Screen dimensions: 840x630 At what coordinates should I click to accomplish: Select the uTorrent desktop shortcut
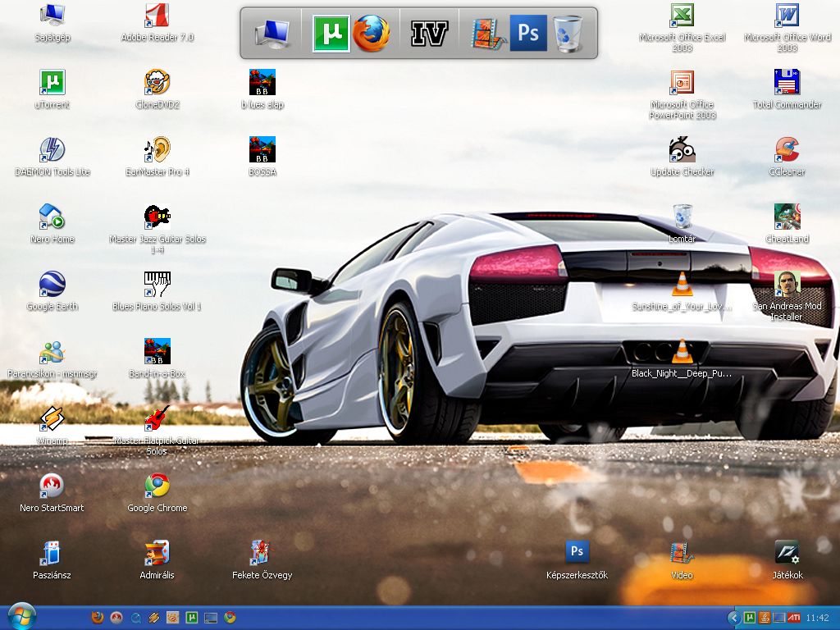52,89
